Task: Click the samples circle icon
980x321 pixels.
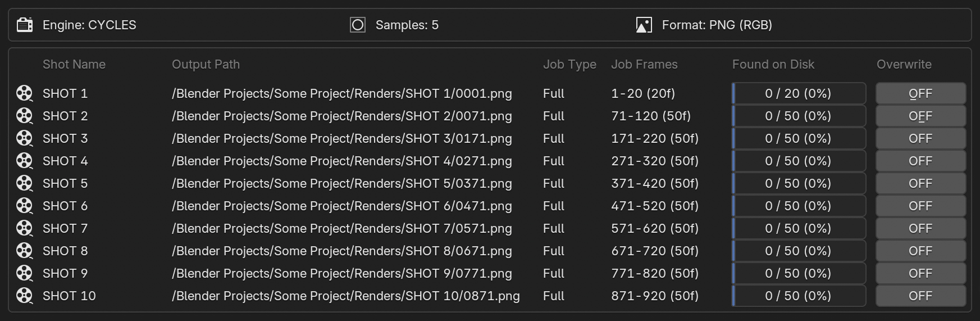Action: pyautogui.click(x=358, y=25)
